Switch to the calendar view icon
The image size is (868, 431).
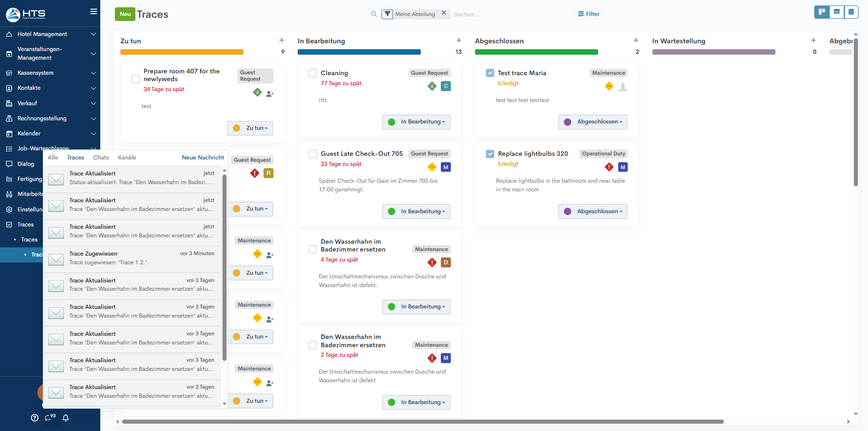851,12
